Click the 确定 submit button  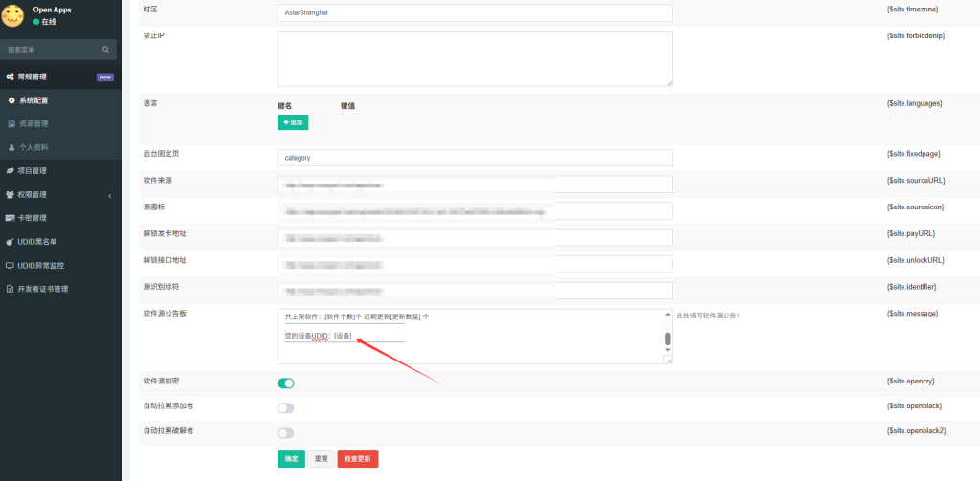pyautogui.click(x=291, y=458)
